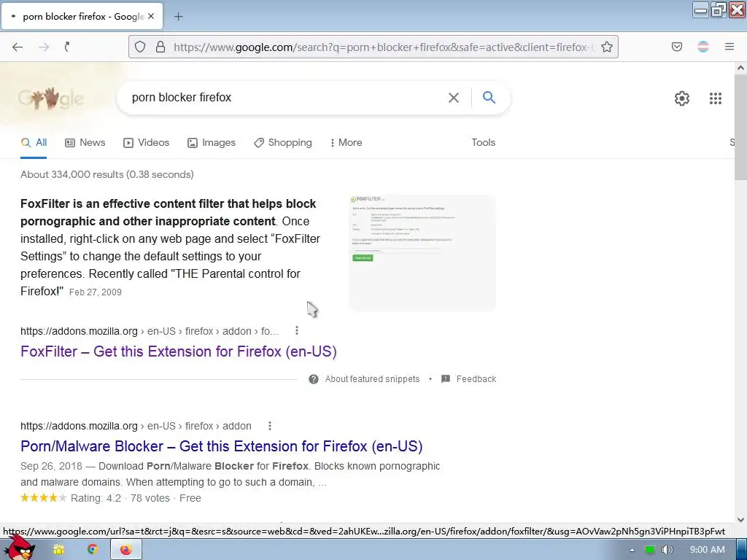The width and height of the screenshot is (747, 560).
Task: Go back to the previous page
Action: 18,47
